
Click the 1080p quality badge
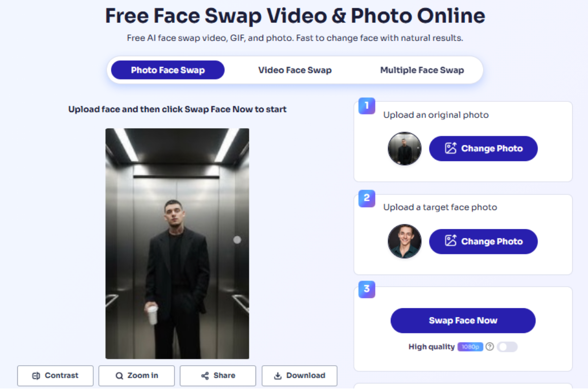pos(470,347)
